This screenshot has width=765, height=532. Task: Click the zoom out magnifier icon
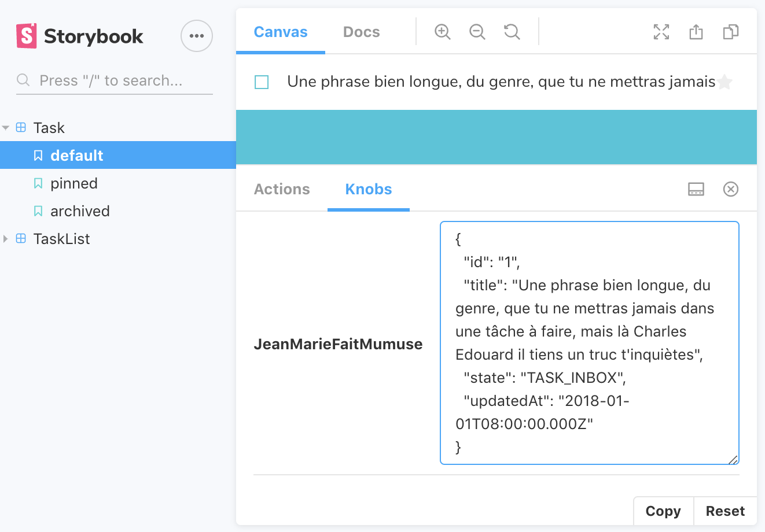(477, 32)
